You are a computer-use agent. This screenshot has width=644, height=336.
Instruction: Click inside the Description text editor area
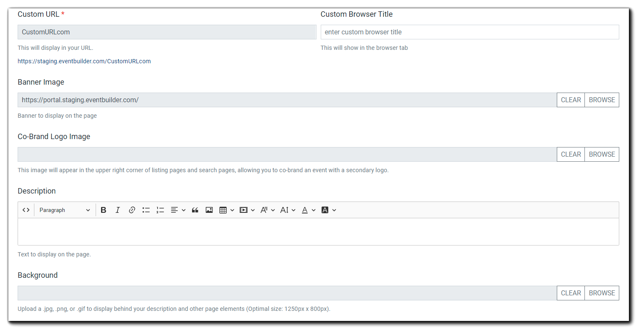pyautogui.click(x=318, y=232)
